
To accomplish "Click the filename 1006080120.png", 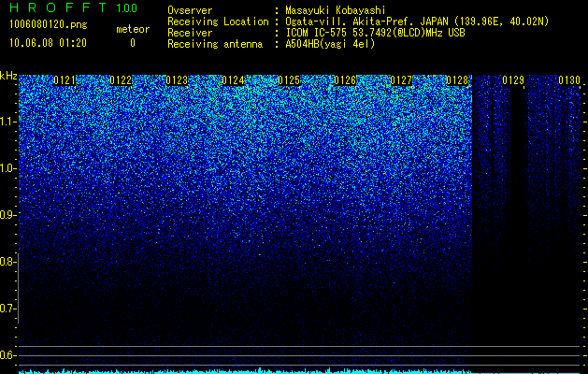I will coord(49,25).
